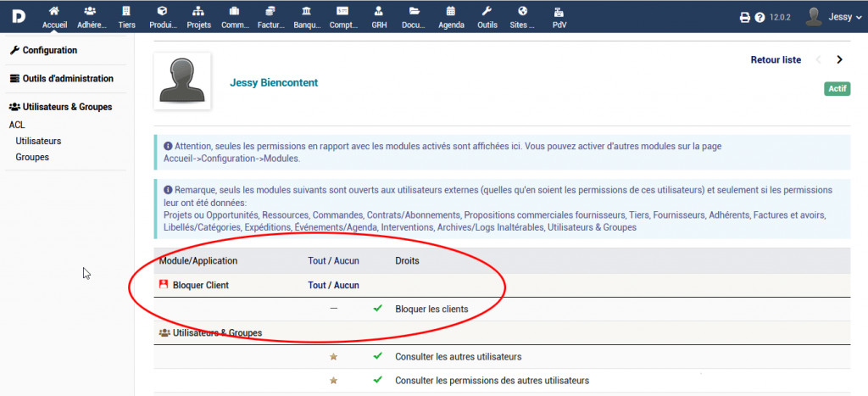Click the Bloquer les clients text
The width and height of the screenshot is (868, 396).
431,309
